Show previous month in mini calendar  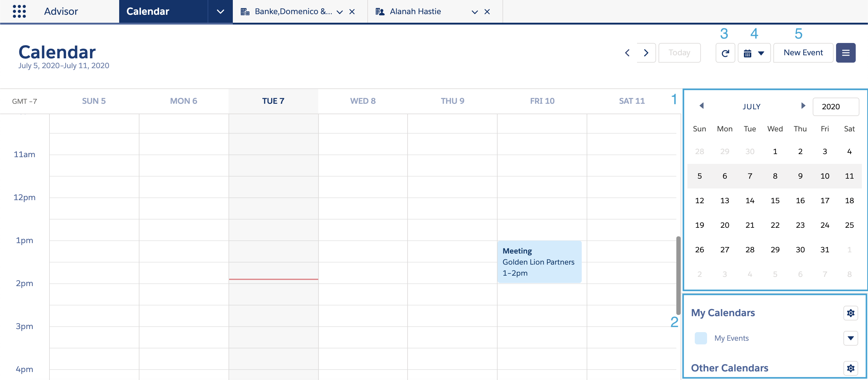point(702,106)
